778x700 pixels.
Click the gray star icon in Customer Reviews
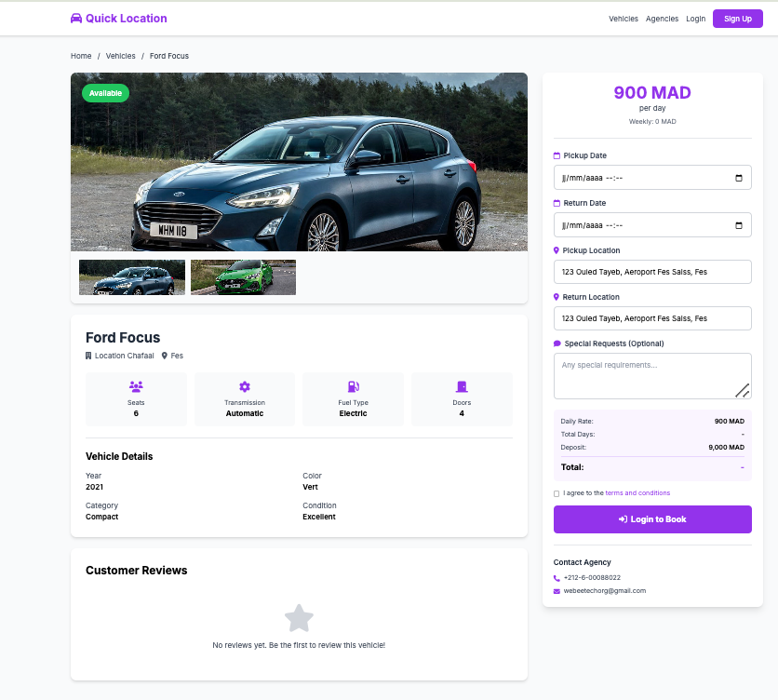point(299,618)
